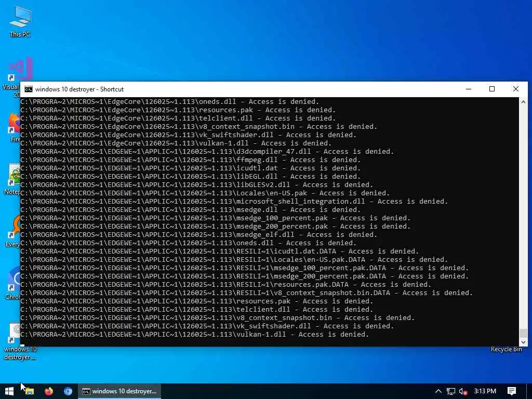Open the Windows Start menu
The height and width of the screenshot is (399, 532).
[x=9, y=391]
